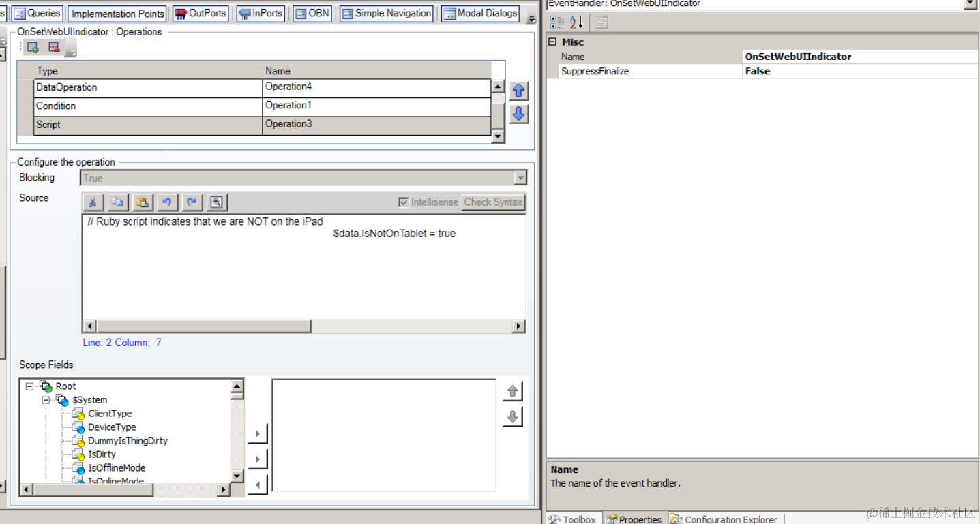Image resolution: width=980 pixels, height=524 pixels.
Task: Open the search icon in Source toolbar
Action: point(216,202)
